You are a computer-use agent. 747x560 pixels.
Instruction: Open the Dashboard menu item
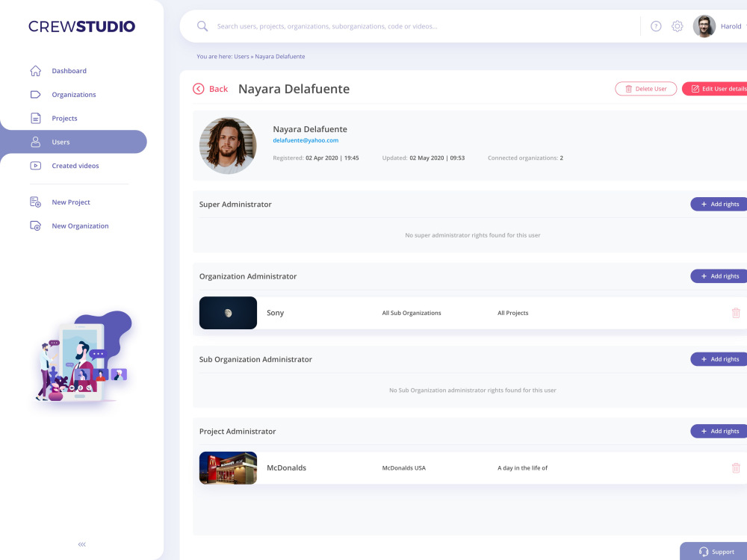pos(69,71)
